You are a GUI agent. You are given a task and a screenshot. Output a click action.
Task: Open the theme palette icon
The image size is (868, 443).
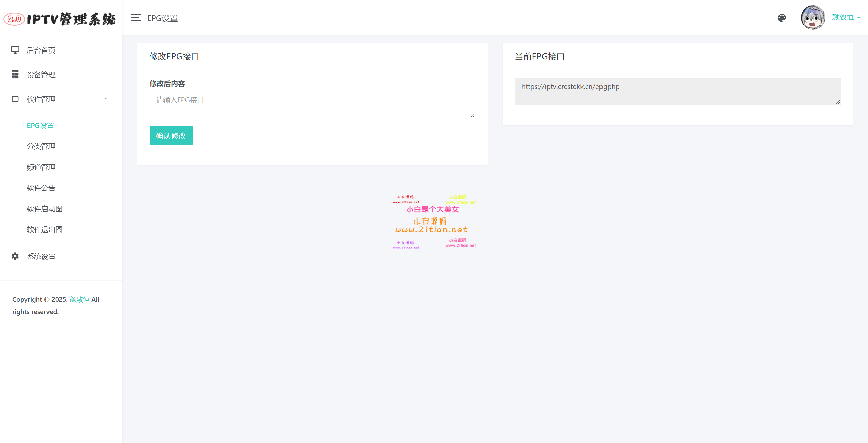click(x=782, y=18)
